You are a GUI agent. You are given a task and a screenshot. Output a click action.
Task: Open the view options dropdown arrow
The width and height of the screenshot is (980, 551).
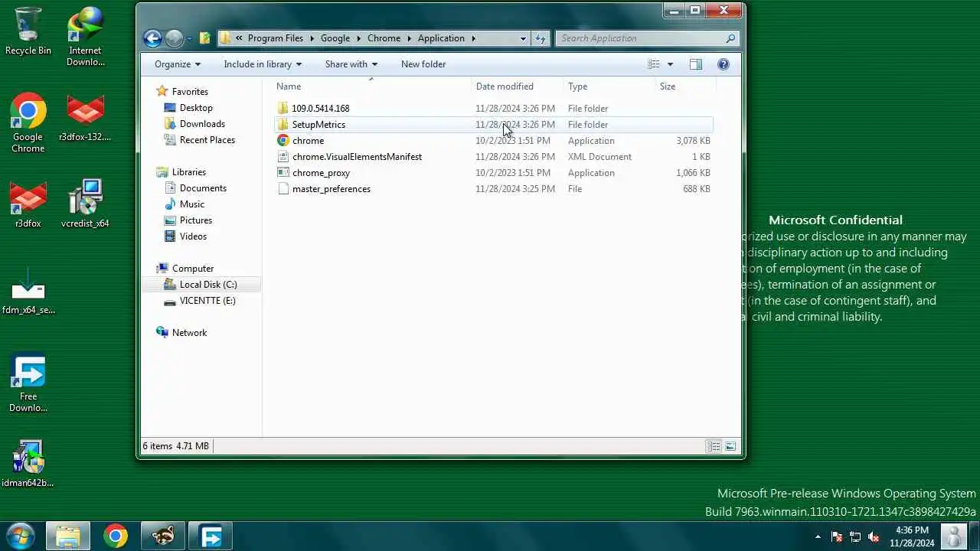(x=670, y=64)
